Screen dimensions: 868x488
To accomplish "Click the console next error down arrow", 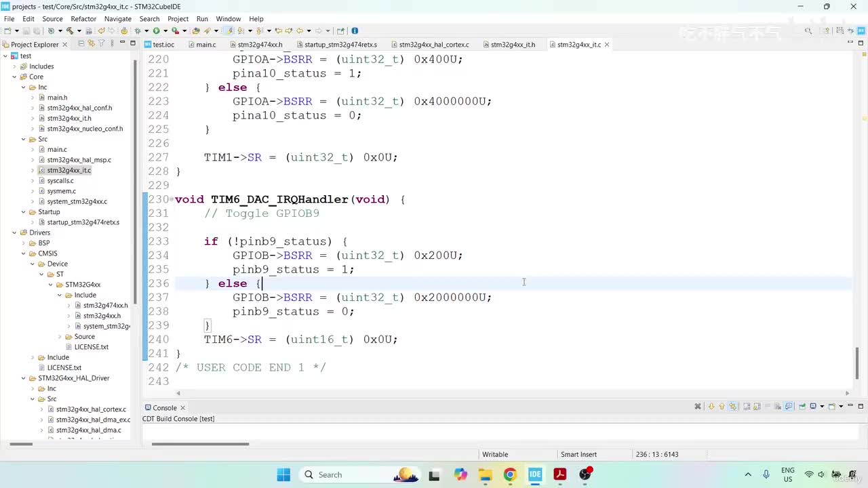I will point(711,407).
